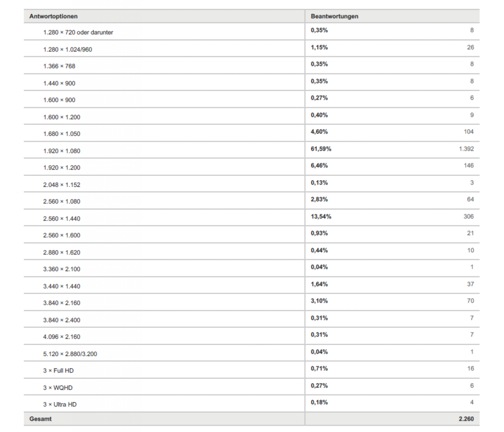Click the count 104

(469, 132)
